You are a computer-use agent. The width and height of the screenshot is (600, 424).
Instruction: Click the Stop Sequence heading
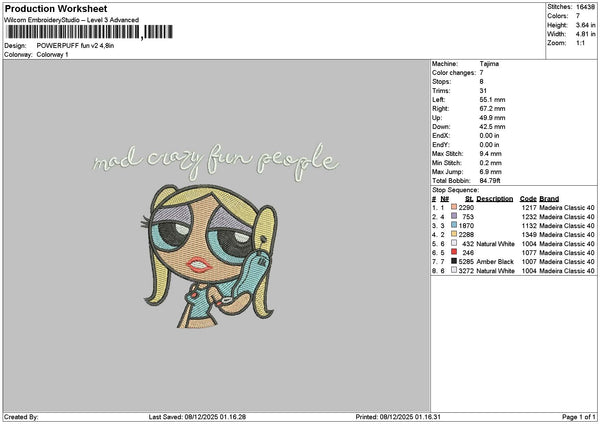coord(455,190)
